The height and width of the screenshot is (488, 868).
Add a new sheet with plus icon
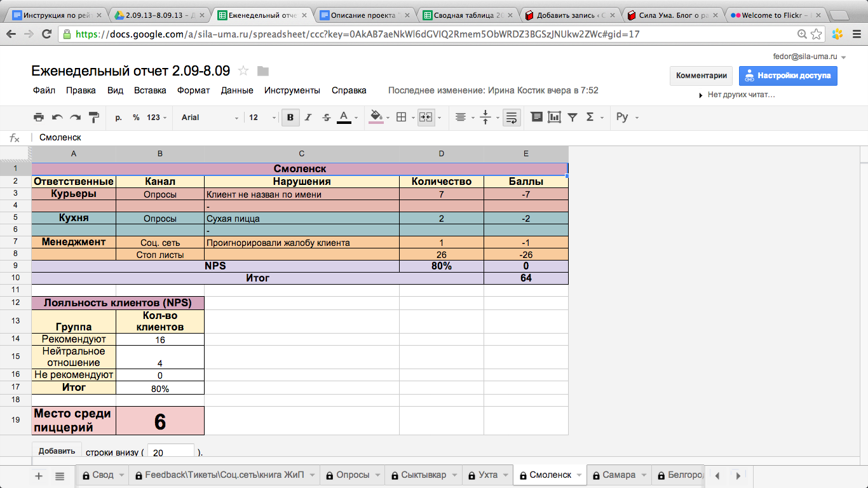39,475
